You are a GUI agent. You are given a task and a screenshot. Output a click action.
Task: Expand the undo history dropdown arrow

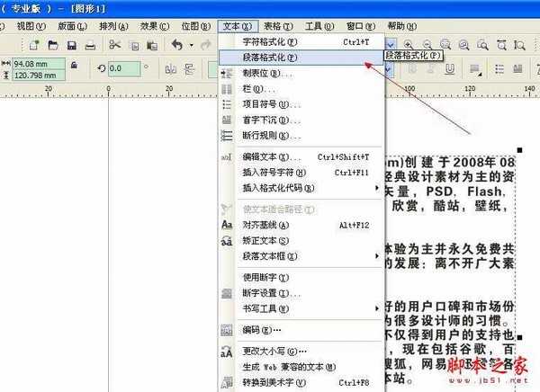click(190, 44)
